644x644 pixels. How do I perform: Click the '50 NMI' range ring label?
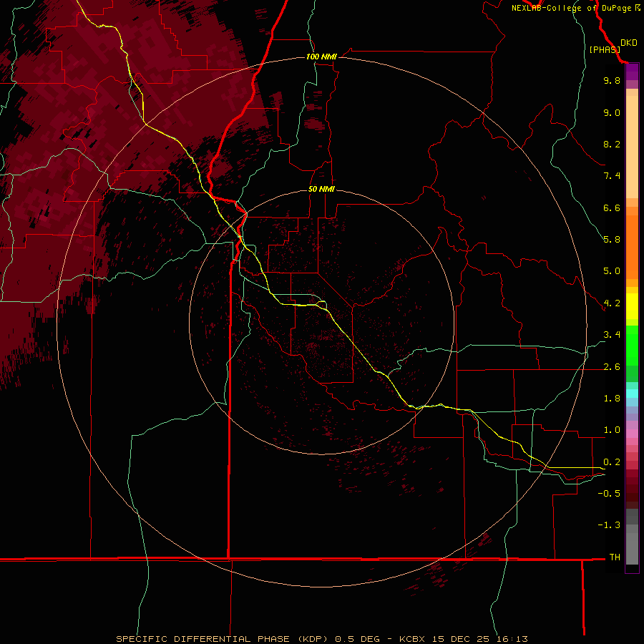pyautogui.click(x=321, y=189)
